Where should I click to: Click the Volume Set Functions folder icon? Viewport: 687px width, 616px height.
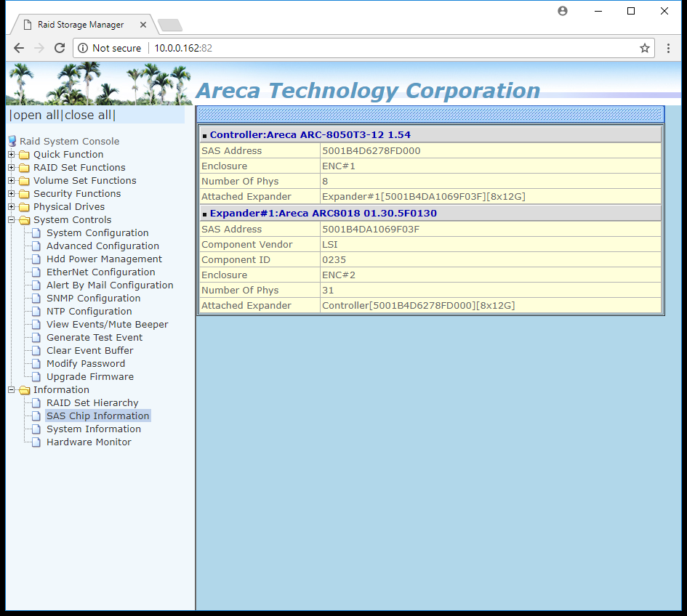[25, 182]
